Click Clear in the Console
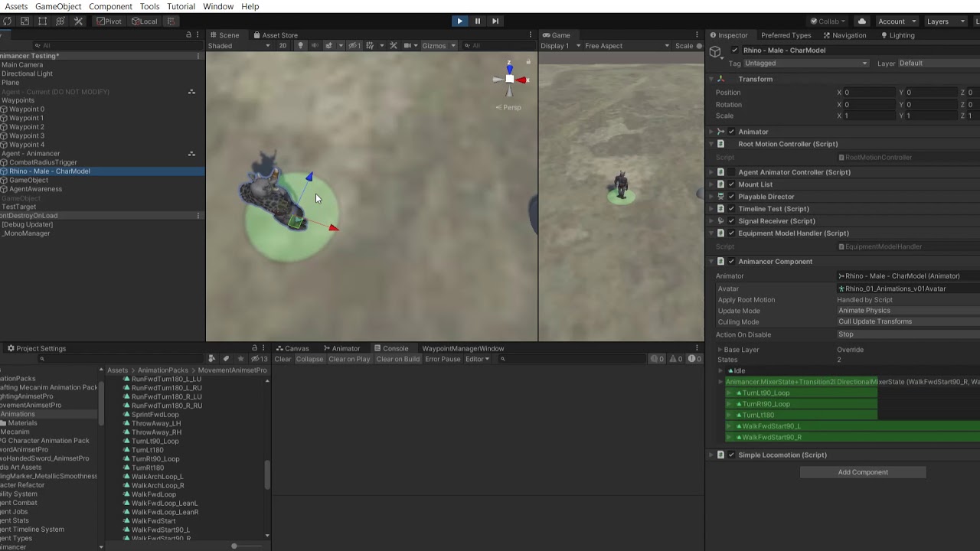 283,359
